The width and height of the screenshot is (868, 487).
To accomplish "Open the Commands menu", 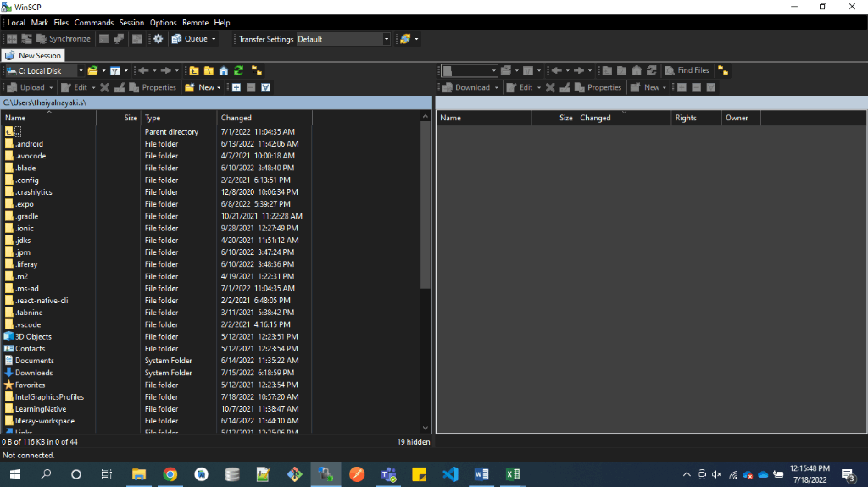I will coord(93,23).
